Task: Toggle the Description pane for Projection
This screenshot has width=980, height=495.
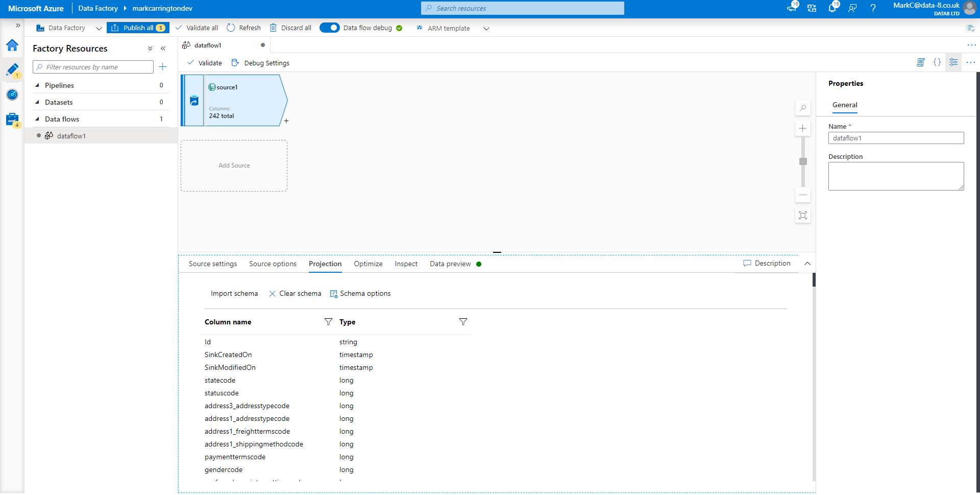Action: point(767,263)
